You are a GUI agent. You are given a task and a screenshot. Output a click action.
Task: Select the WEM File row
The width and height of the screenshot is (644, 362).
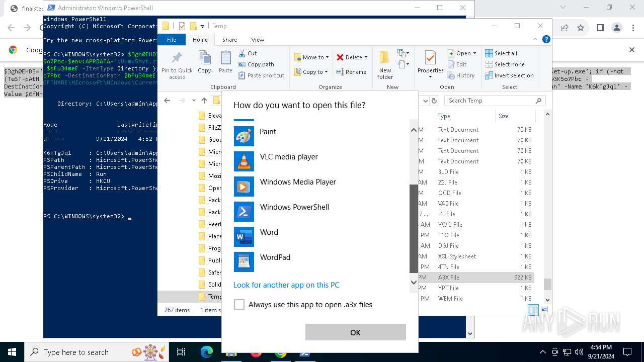476,299
